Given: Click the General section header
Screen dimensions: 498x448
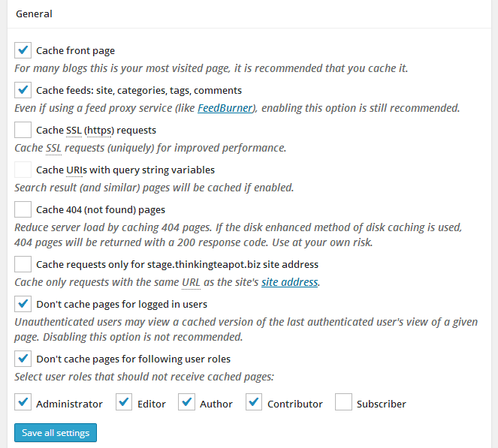Looking at the screenshot, I should click(x=34, y=14).
